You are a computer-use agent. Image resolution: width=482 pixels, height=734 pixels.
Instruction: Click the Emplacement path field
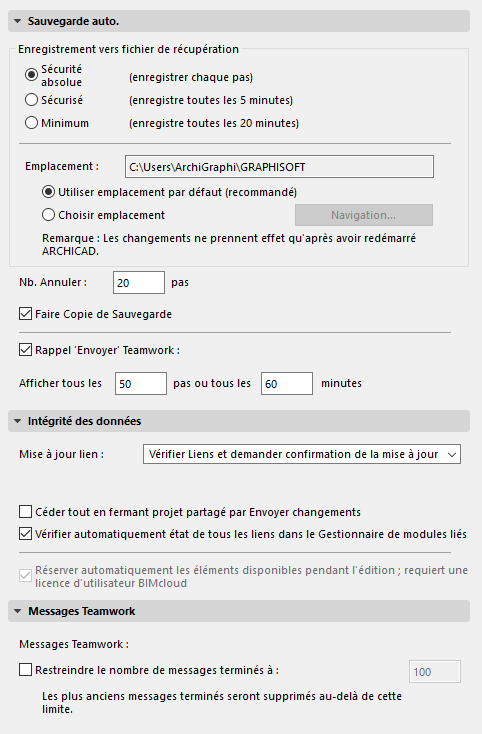click(x=279, y=167)
